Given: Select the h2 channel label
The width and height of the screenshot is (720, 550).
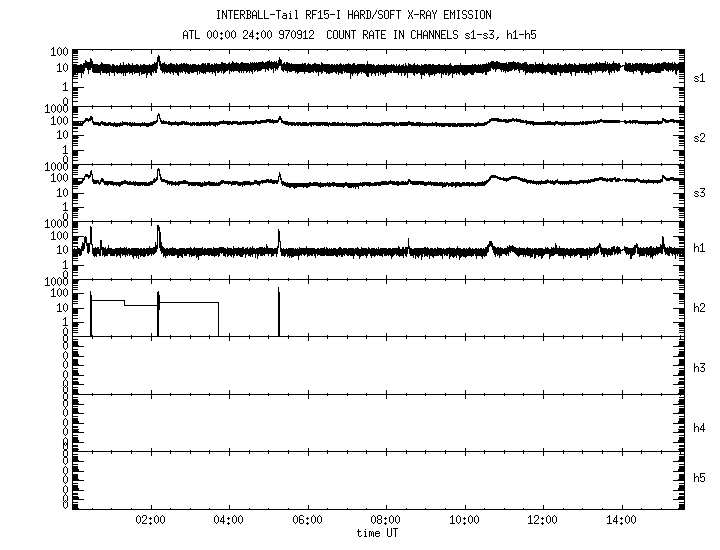Looking at the screenshot, I should click(699, 308).
